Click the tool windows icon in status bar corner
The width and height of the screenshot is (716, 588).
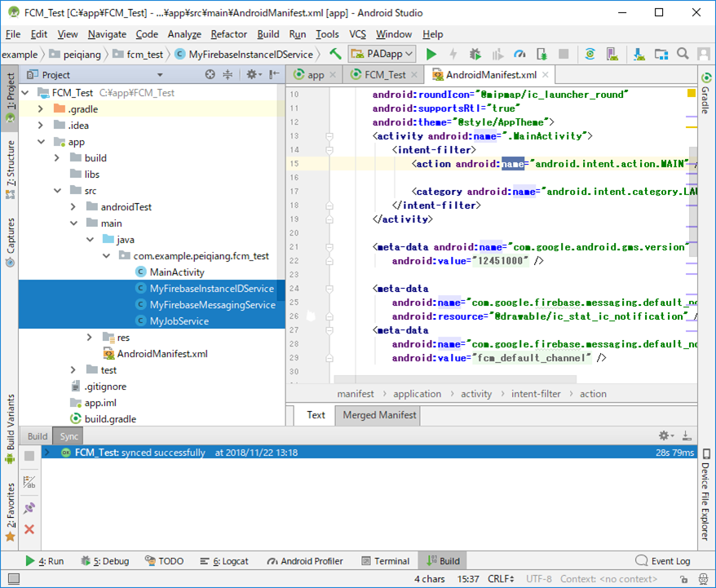[14, 578]
